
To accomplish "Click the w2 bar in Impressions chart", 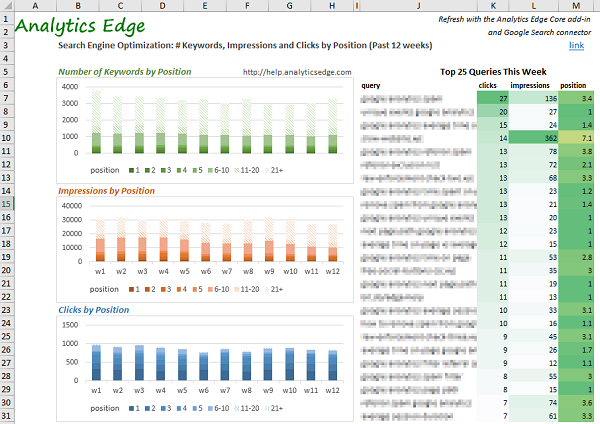I will (121, 240).
